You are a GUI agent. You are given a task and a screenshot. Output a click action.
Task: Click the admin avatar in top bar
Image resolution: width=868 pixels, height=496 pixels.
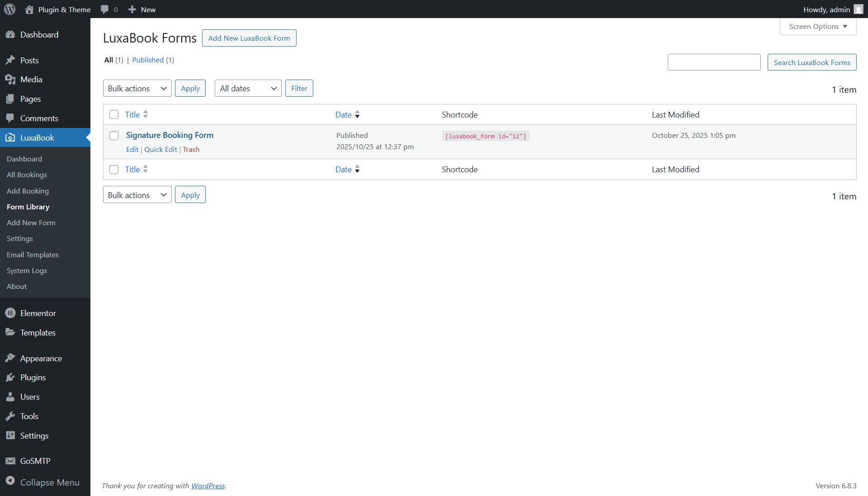[x=858, y=9]
